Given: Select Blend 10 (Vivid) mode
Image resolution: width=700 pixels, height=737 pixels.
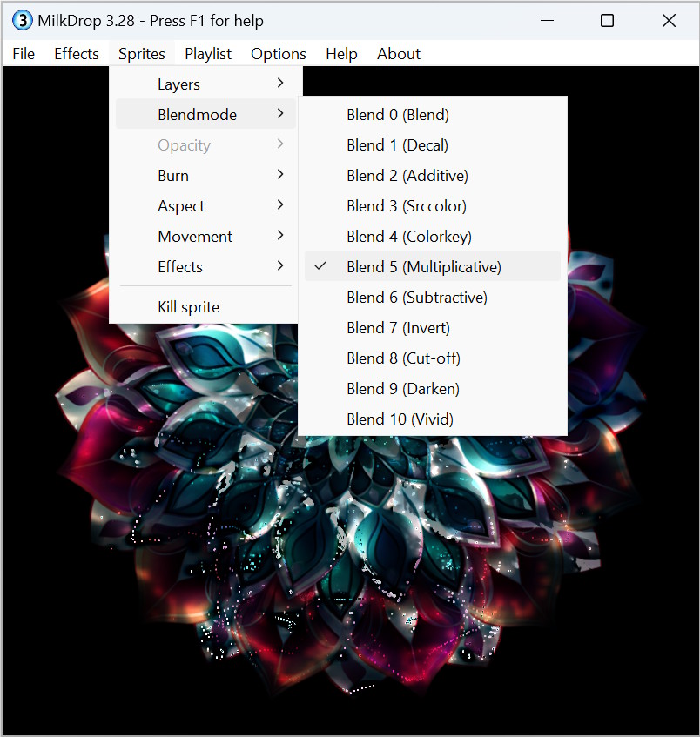Looking at the screenshot, I should pos(400,419).
